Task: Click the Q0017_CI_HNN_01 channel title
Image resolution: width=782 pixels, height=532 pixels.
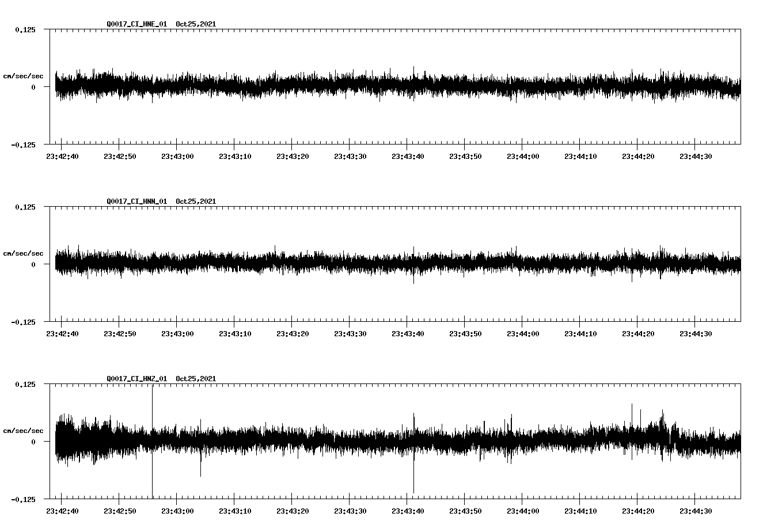Action: coord(137,202)
